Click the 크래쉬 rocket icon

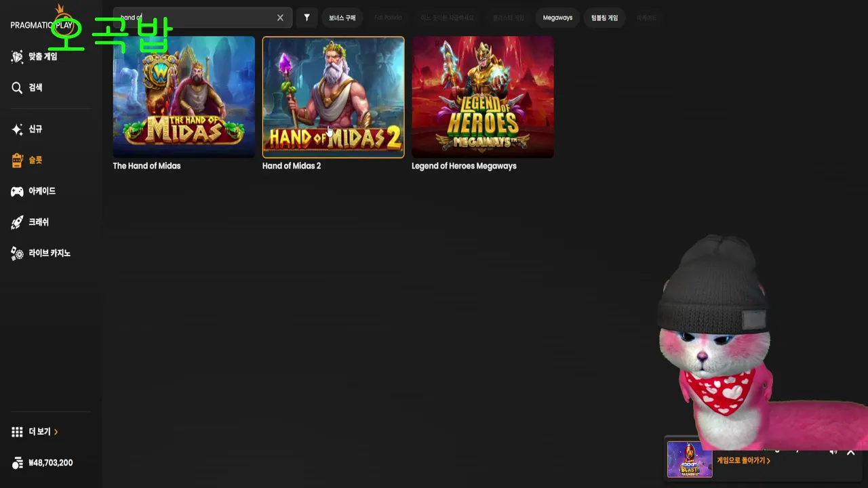(x=17, y=222)
